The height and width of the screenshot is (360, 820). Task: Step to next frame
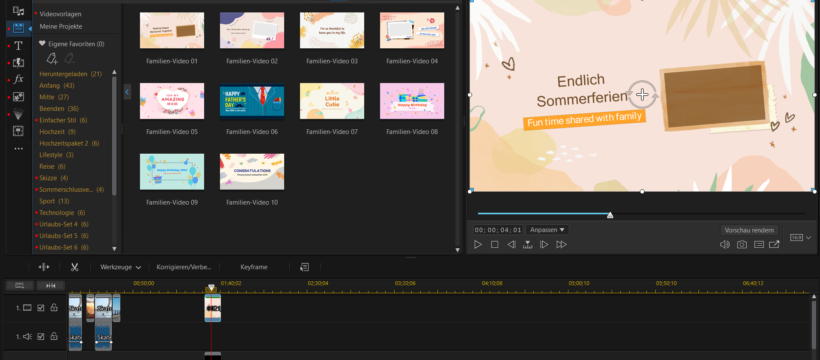click(544, 244)
